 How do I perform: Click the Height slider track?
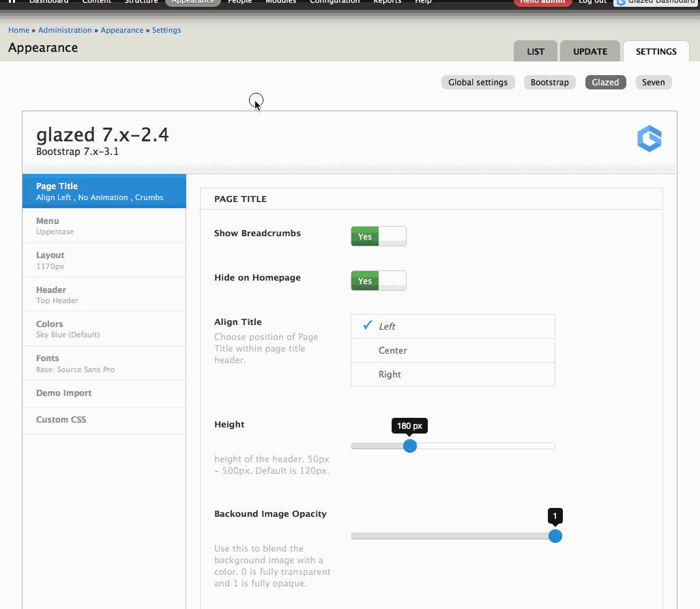(452, 446)
